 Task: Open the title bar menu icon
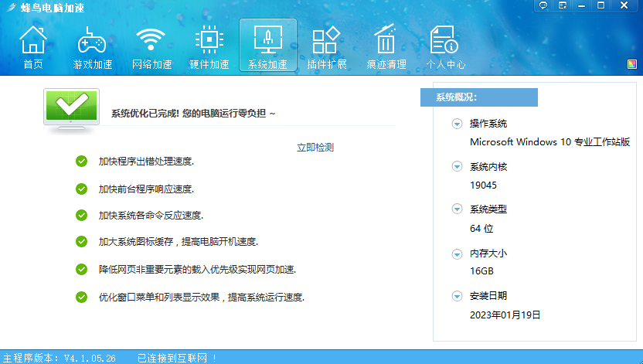point(563,5)
